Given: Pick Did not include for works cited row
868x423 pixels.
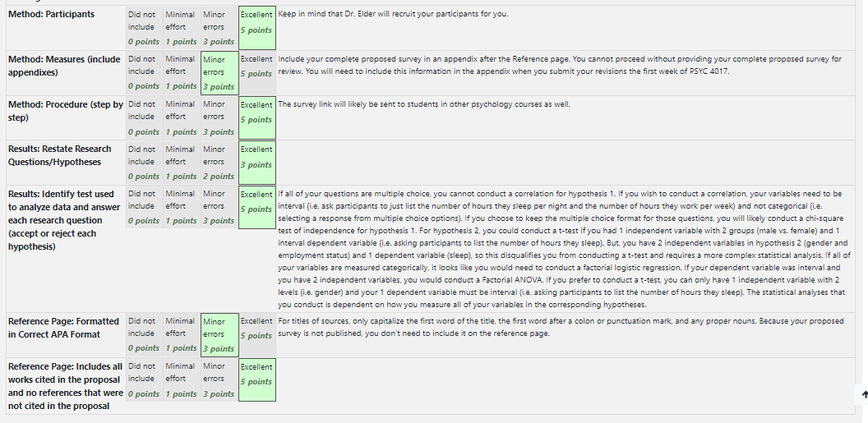Looking at the screenshot, I should coord(144,380).
